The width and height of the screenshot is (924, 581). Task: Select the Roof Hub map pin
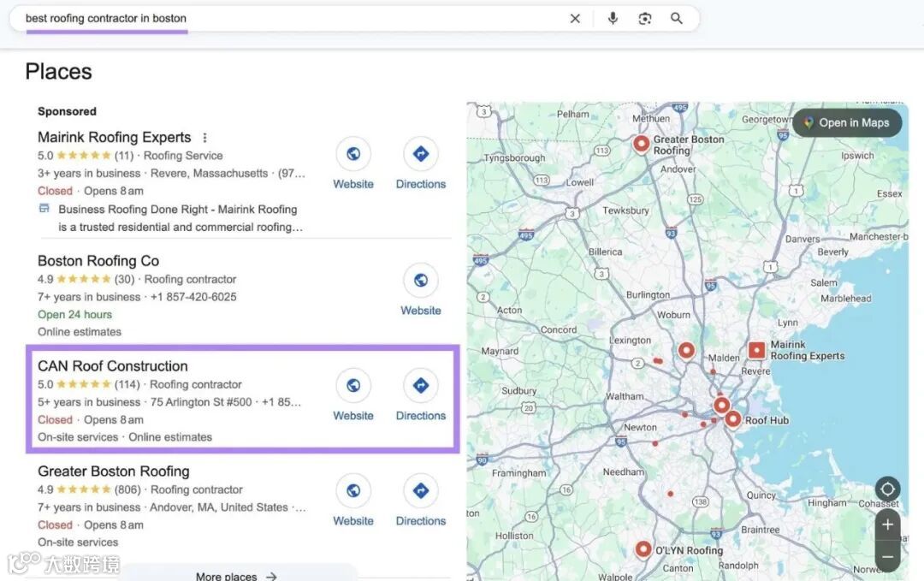pos(732,419)
